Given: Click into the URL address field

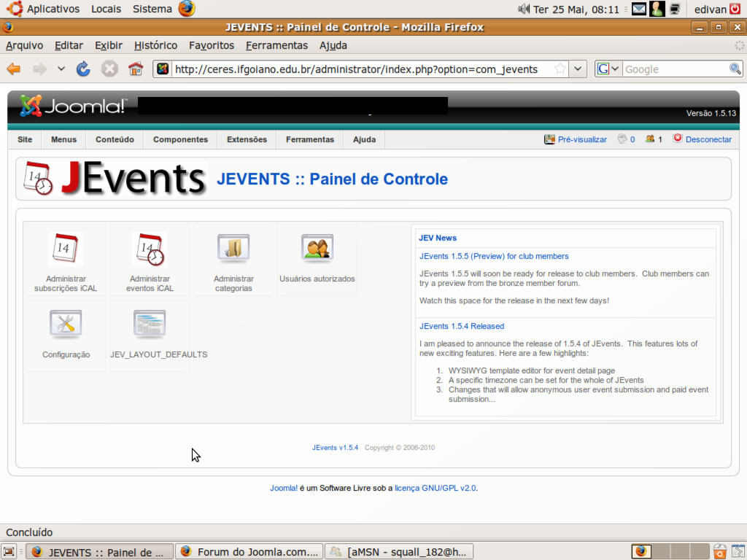Looking at the screenshot, I should pyautogui.click(x=362, y=69).
